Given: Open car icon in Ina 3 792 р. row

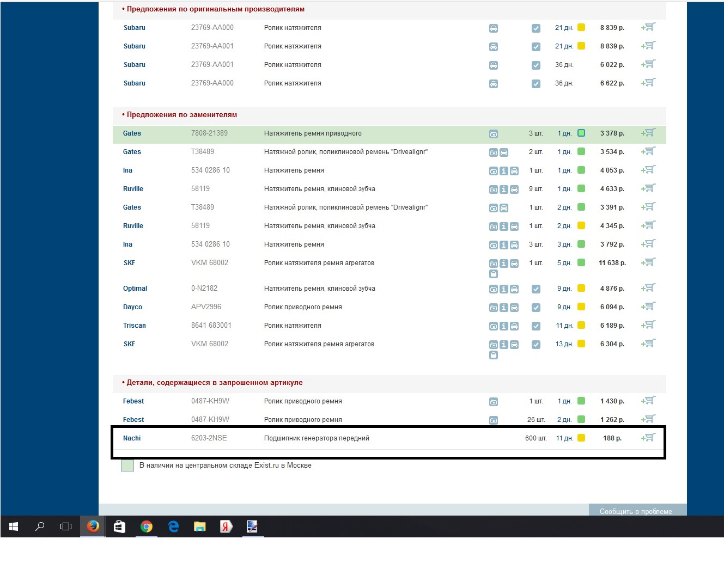Looking at the screenshot, I should (514, 245).
